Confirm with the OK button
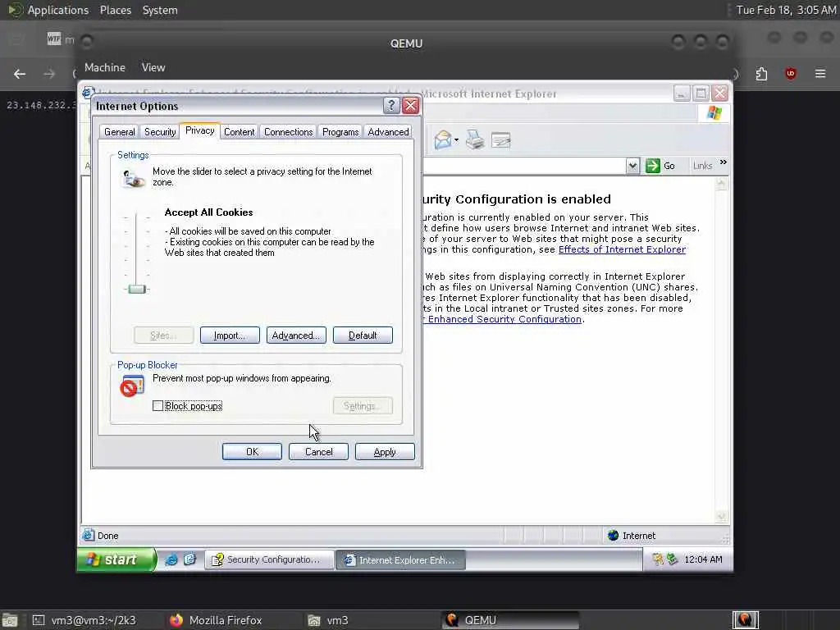 252,452
